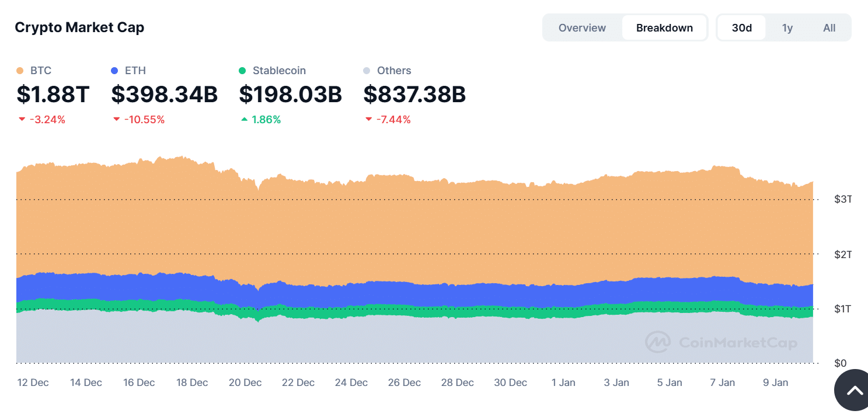Toggle the BTC orange legend dot

(20, 71)
